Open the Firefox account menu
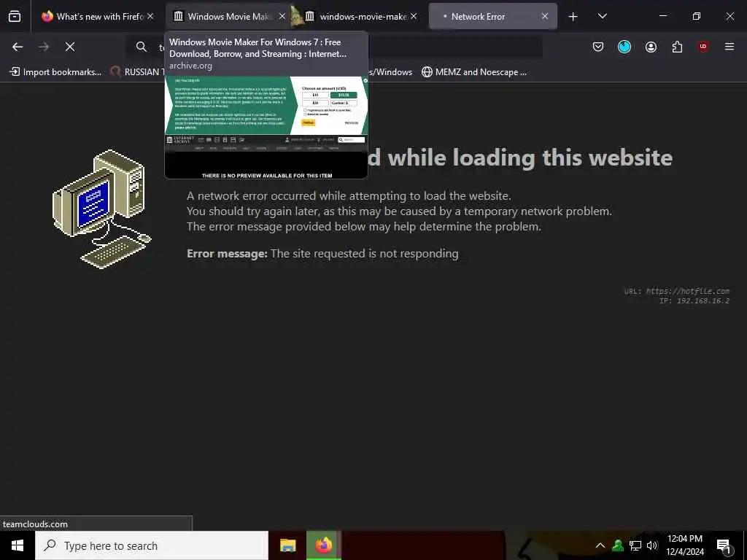Image resolution: width=747 pixels, height=560 pixels. tap(651, 47)
